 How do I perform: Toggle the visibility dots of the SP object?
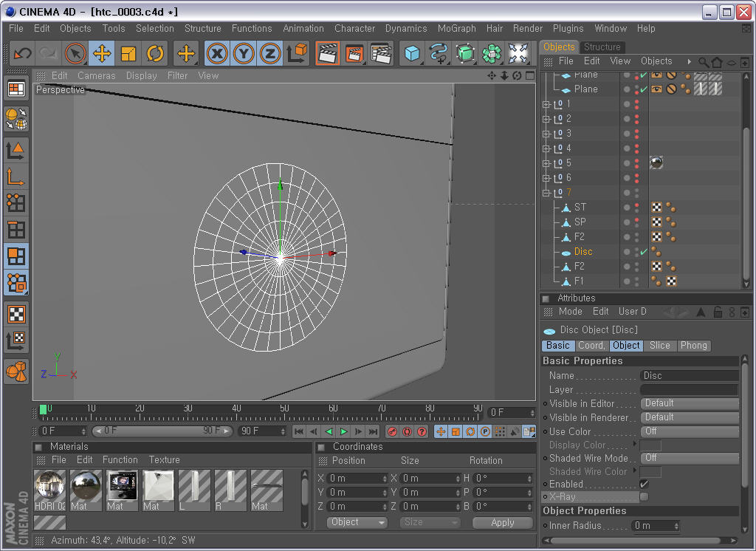pyautogui.click(x=636, y=222)
